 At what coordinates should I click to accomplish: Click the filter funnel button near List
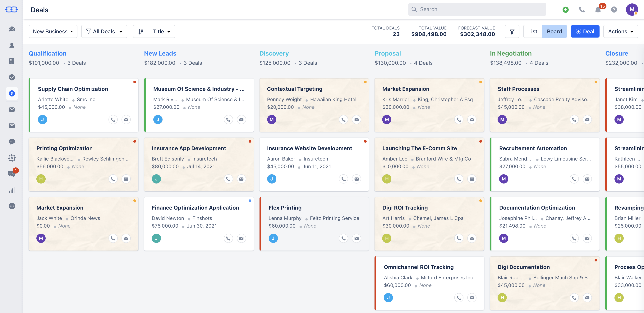pos(512,31)
